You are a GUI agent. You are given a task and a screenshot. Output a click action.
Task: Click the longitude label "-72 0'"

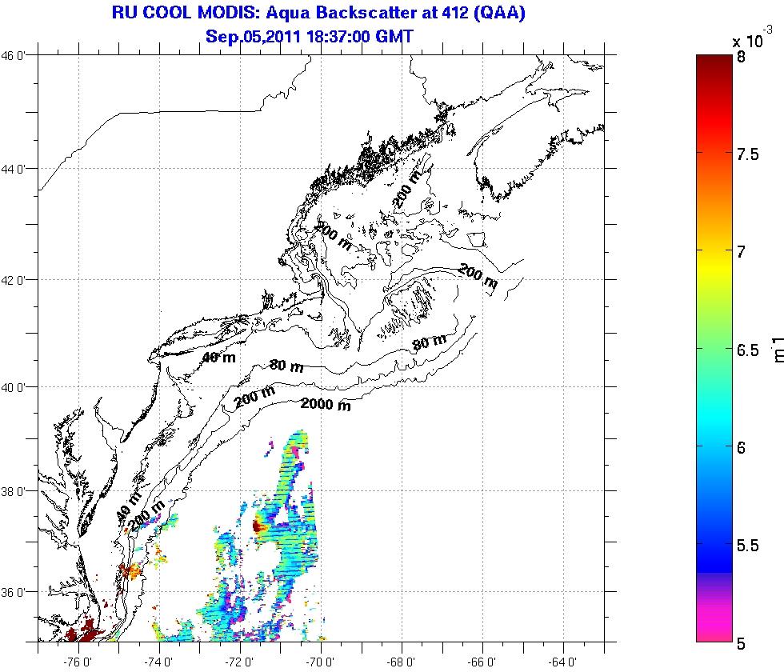point(239,662)
